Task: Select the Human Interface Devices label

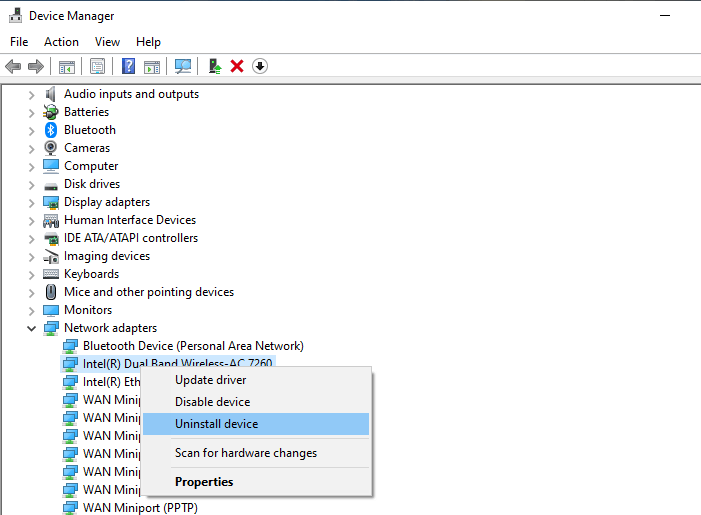Action: coord(130,220)
